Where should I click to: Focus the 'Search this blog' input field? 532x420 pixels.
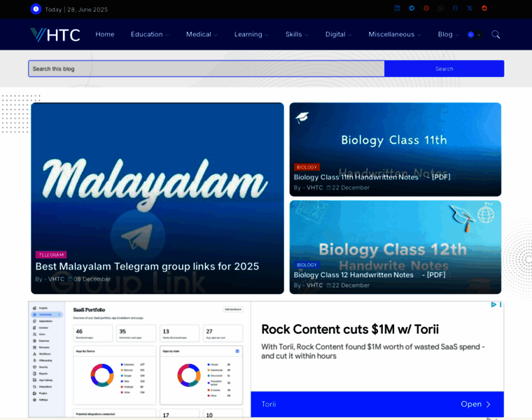pos(206,69)
